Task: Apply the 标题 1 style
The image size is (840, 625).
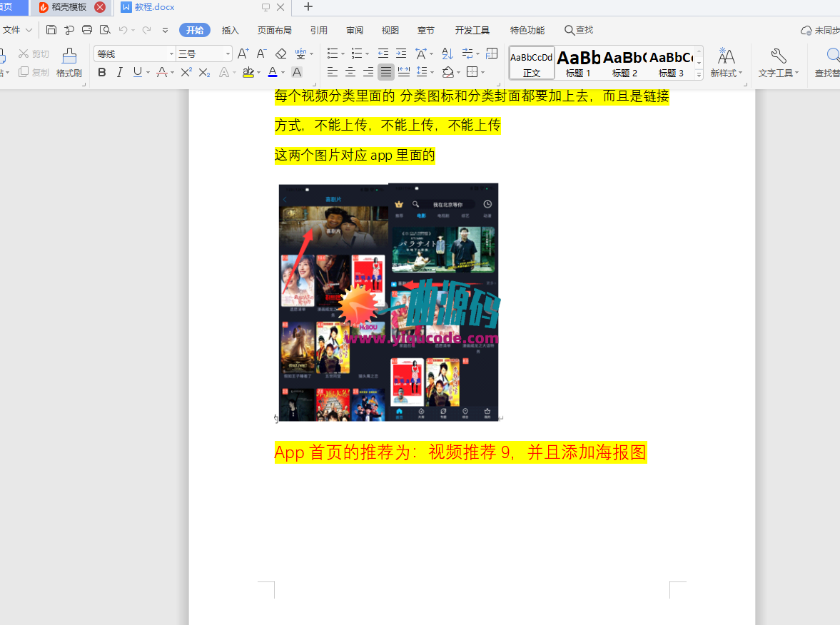Action: pyautogui.click(x=578, y=63)
